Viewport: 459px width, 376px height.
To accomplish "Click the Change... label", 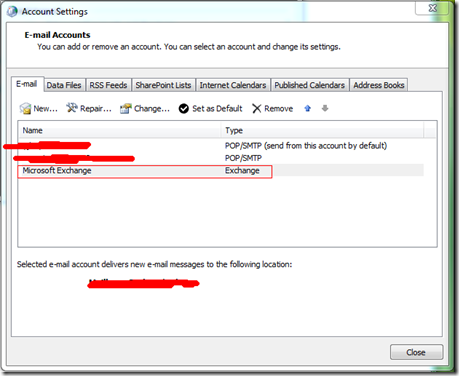I will (x=152, y=109).
